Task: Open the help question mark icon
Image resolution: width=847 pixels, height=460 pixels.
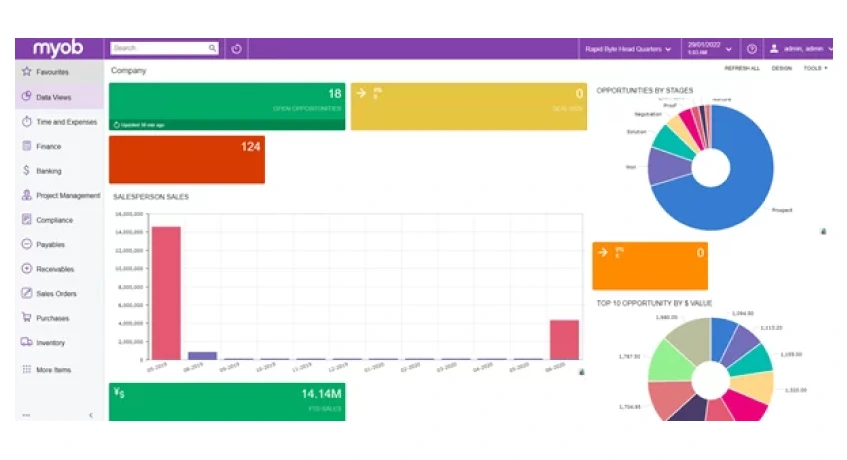Action: click(751, 49)
